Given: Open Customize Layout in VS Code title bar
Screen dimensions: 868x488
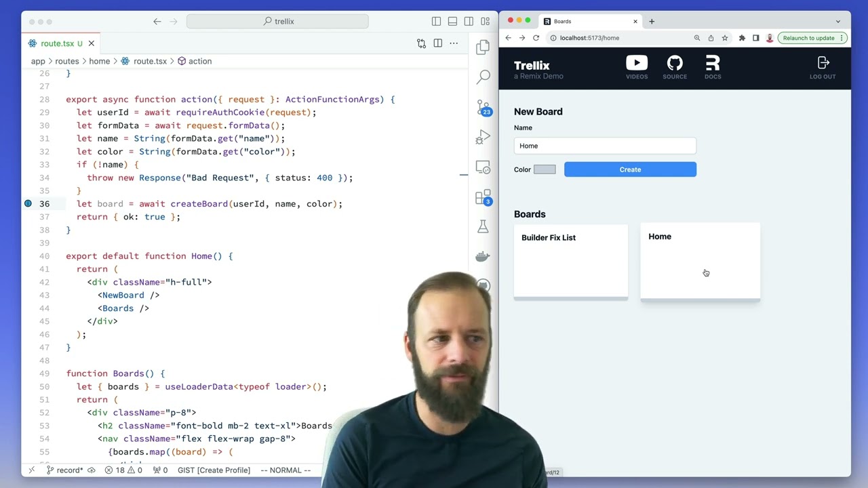Looking at the screenshot, I should [x=485, y=22].
